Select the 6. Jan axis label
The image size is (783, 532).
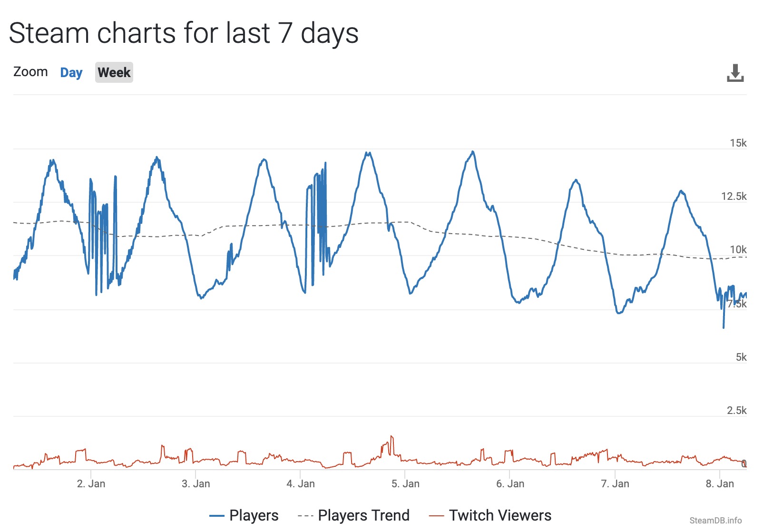click(x=510, y=484)
